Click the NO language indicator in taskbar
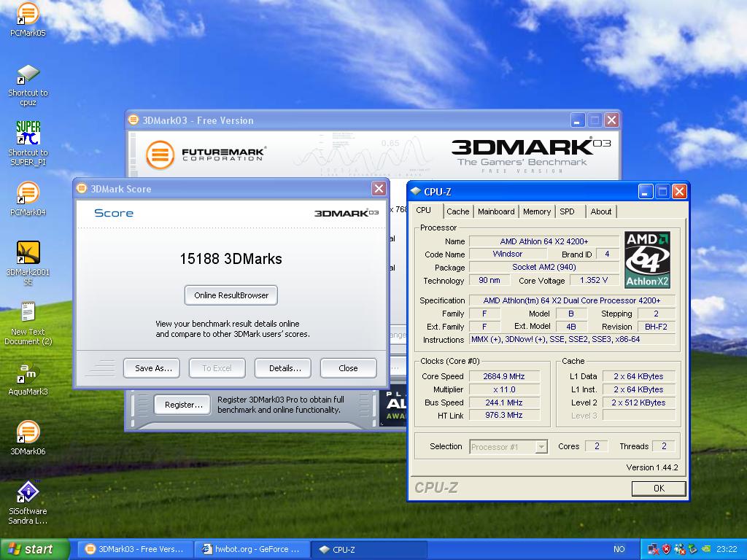 tap(619, 549)
